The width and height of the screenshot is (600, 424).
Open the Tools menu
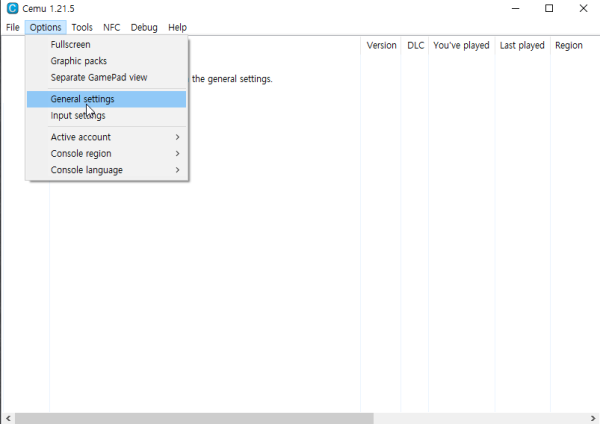click(x=82, y=27)
